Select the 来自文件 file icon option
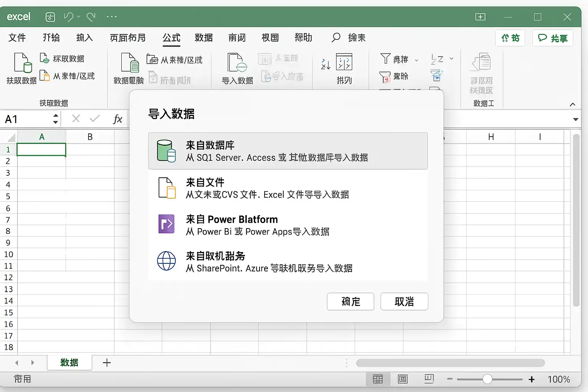This screenshot has width=588, height=392. (167, 188)
